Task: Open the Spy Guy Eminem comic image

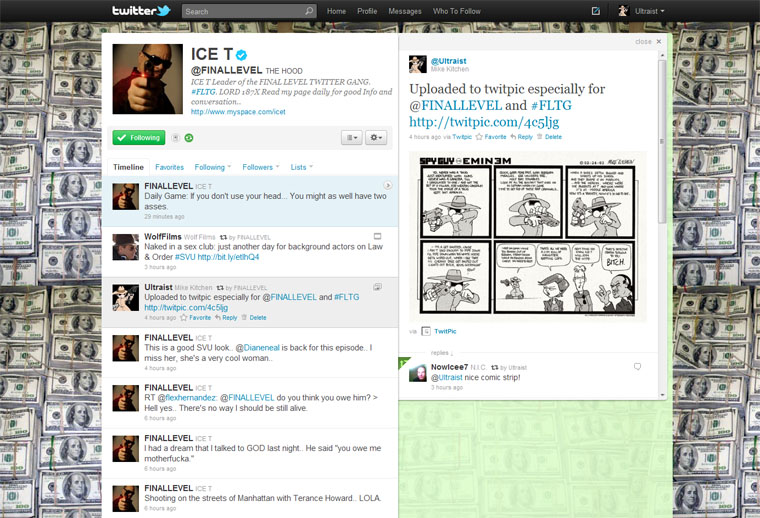Action: tap(527, 237)
